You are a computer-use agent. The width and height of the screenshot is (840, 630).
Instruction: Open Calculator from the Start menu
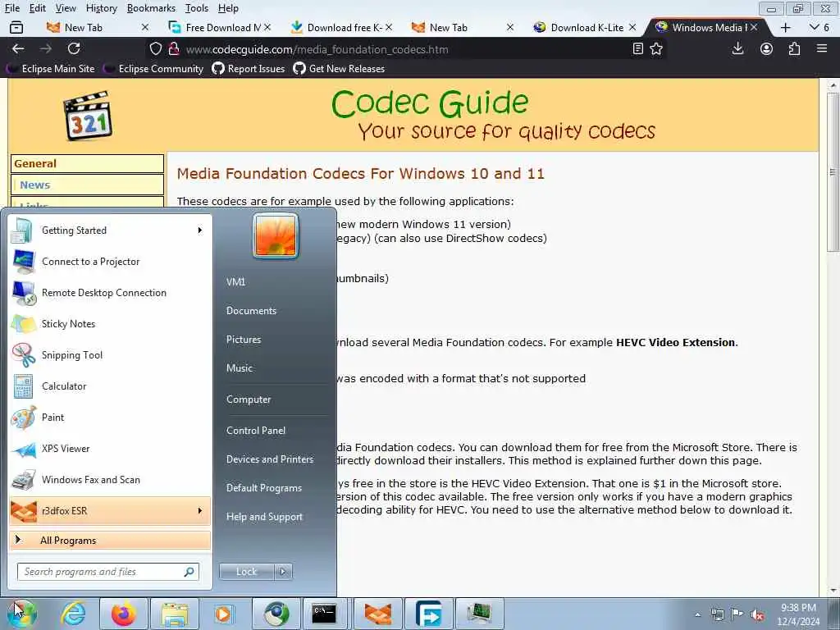click(x=111, y=386)
